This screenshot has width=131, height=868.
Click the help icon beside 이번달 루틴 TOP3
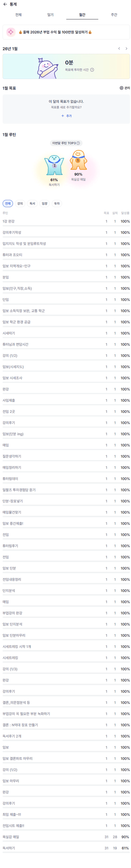(78, 143)
